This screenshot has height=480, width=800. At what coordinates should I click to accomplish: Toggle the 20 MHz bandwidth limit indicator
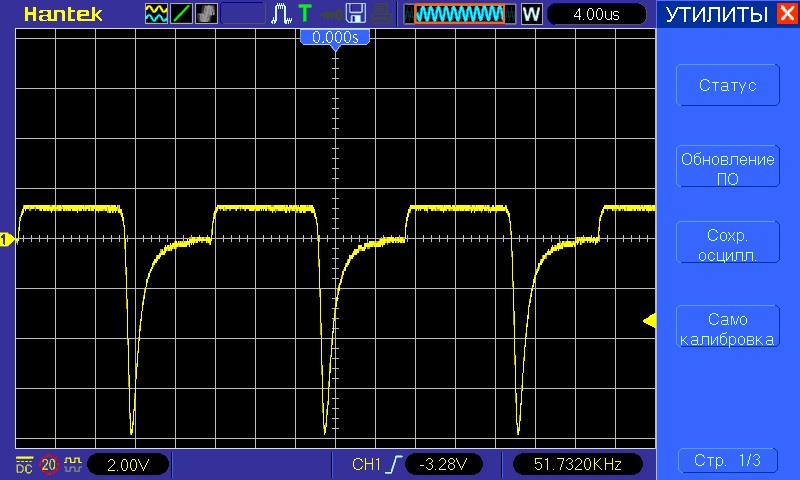pyautogui.click(x=49, y=464)
